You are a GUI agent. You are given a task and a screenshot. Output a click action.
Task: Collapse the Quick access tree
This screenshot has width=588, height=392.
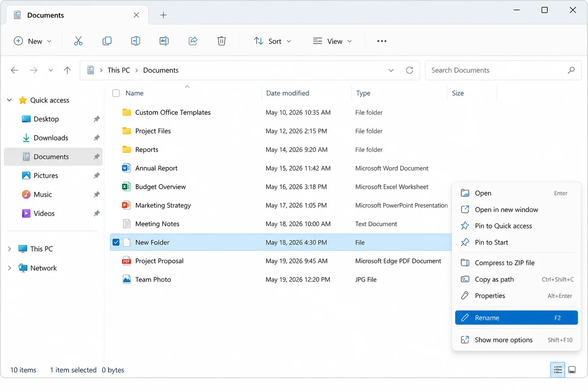[10, 100]
